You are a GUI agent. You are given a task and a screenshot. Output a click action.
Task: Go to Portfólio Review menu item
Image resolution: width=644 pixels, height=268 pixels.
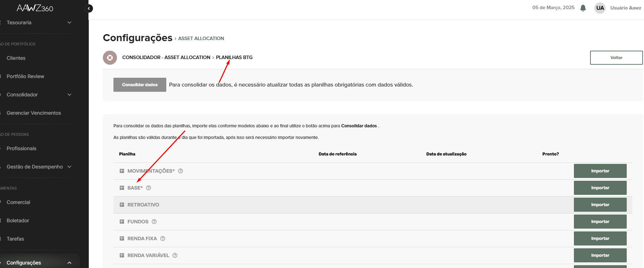pyautogui.click(x=25, y=76)
